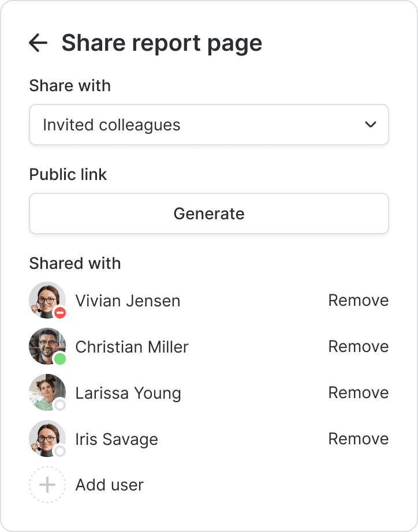Expand Share with dropdown chevron
Screen dimensions: 418x532
371,125
